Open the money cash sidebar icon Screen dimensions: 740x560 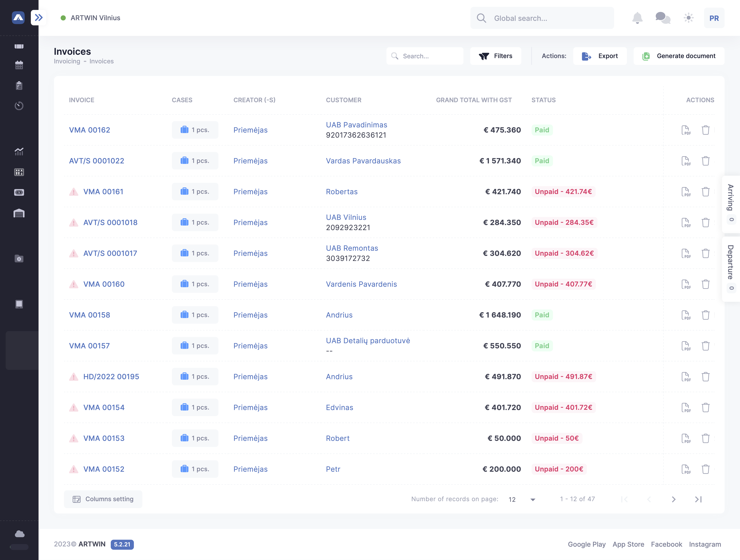(x=19, y=192)
